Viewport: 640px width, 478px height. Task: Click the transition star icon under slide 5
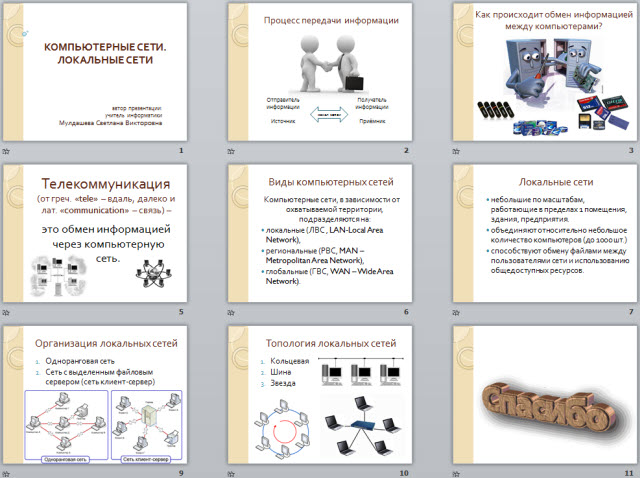pos(8,311)
